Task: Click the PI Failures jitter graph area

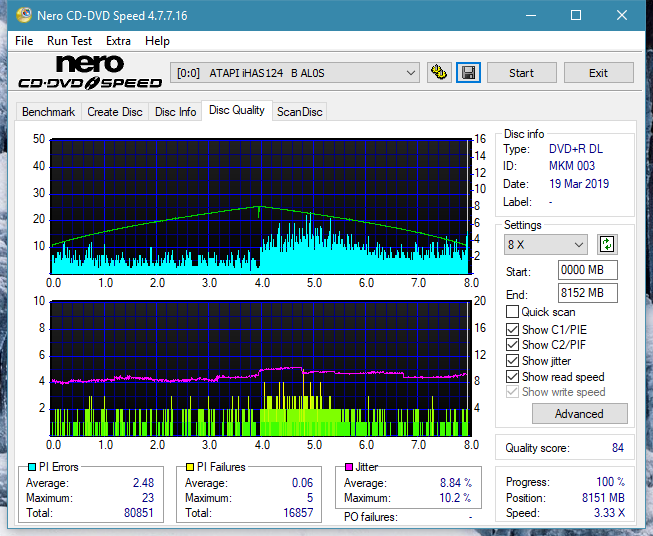Action: [261, 368]
